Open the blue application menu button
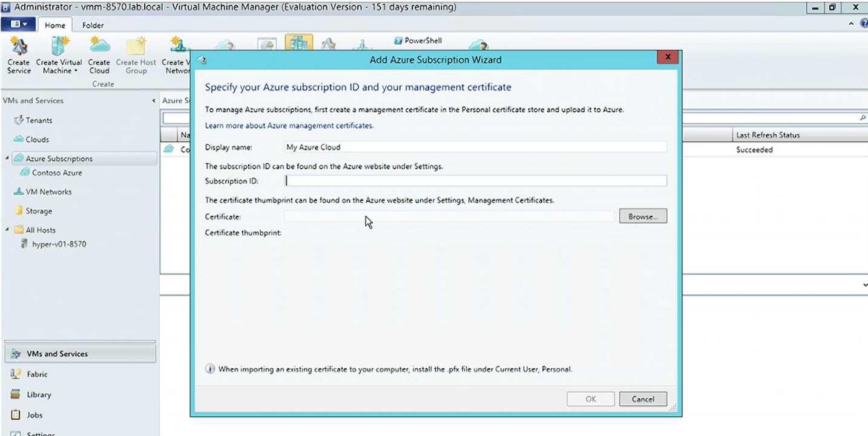 [19, 25]
